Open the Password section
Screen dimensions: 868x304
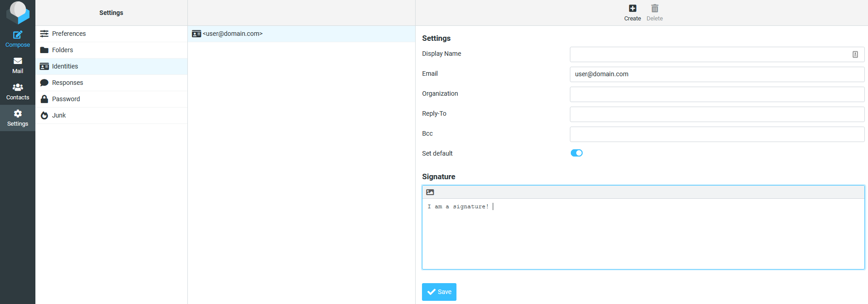[66, 99]
